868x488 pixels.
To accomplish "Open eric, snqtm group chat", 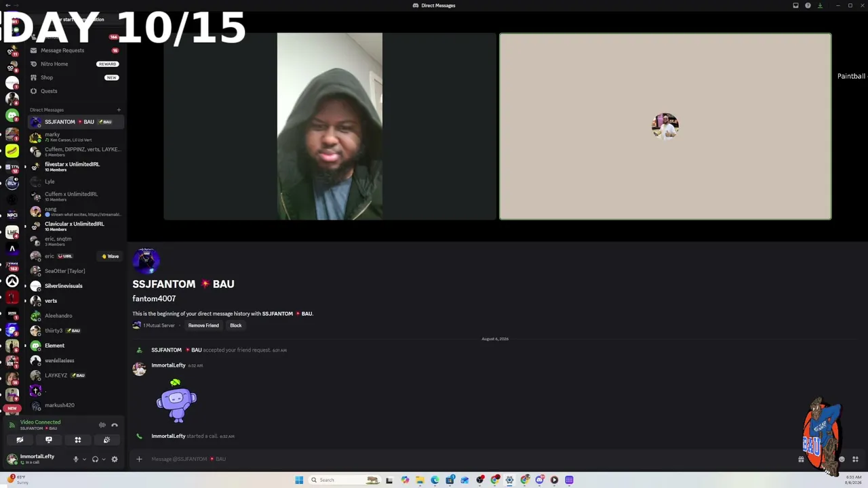I will 75,241.
